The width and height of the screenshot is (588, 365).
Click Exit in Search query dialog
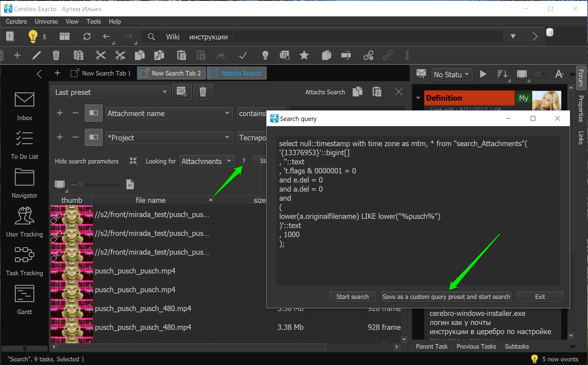click(540, 296)
